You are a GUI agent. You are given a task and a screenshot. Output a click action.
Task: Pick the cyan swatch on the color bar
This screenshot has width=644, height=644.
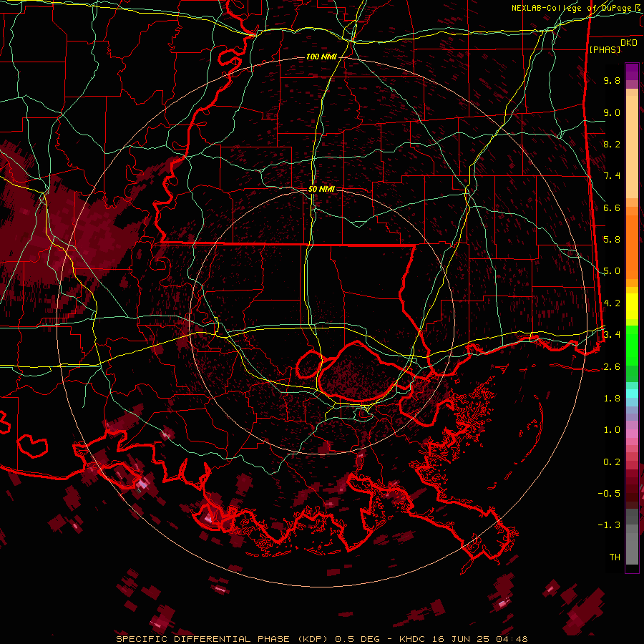(x=632, y=394)
